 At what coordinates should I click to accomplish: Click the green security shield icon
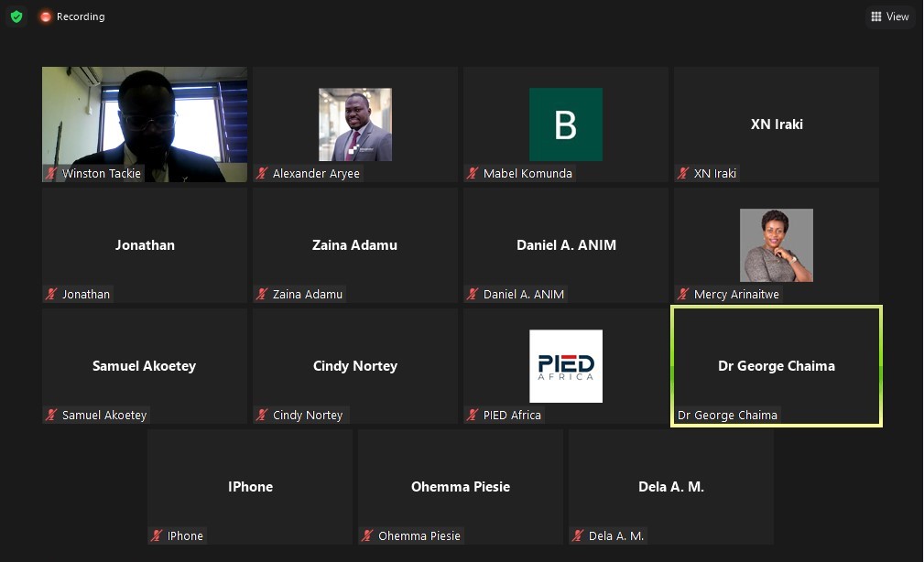tap(16, 16)
